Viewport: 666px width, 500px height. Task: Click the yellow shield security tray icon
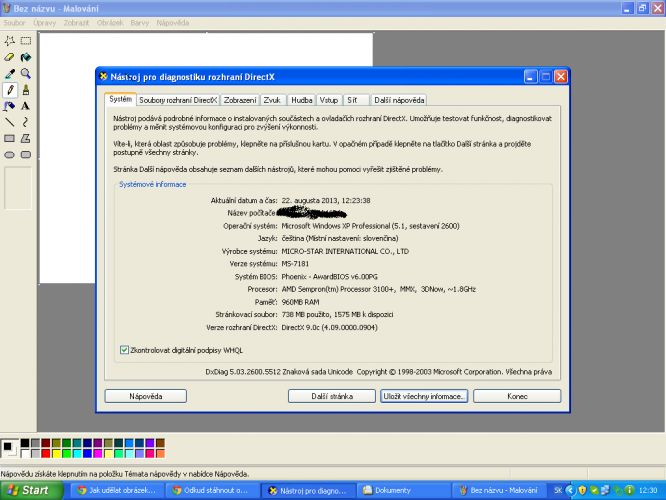point(582,490)
